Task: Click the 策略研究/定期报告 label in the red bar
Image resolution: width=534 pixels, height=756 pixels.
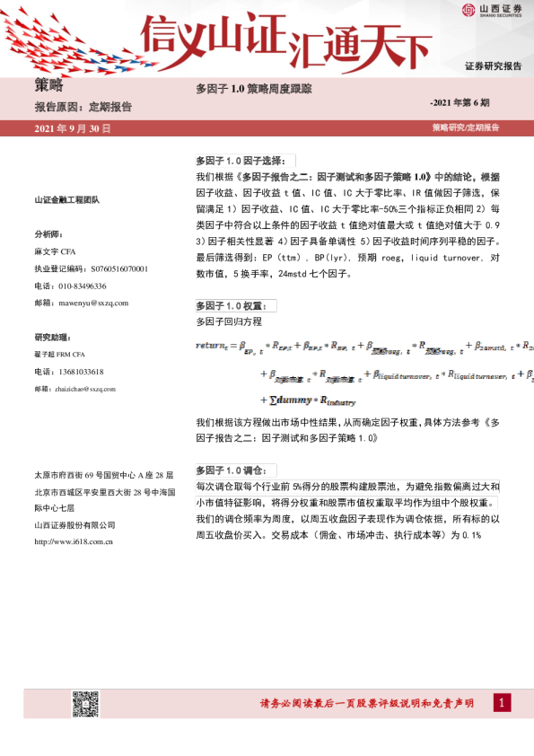Action: (466, 127)
